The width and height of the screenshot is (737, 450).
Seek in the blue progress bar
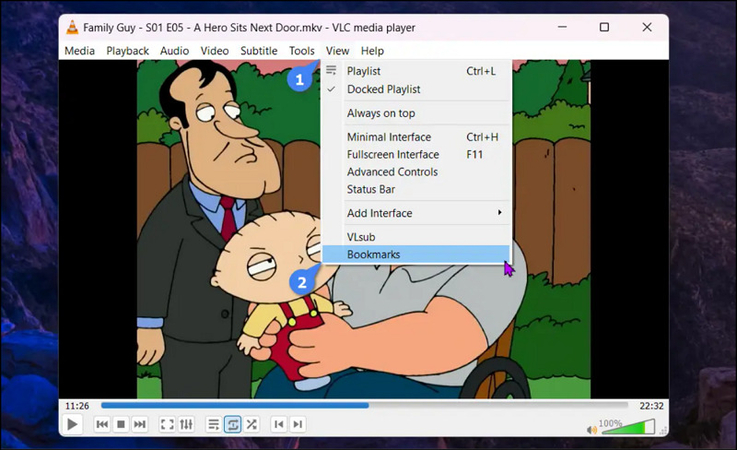pos(364,405)
